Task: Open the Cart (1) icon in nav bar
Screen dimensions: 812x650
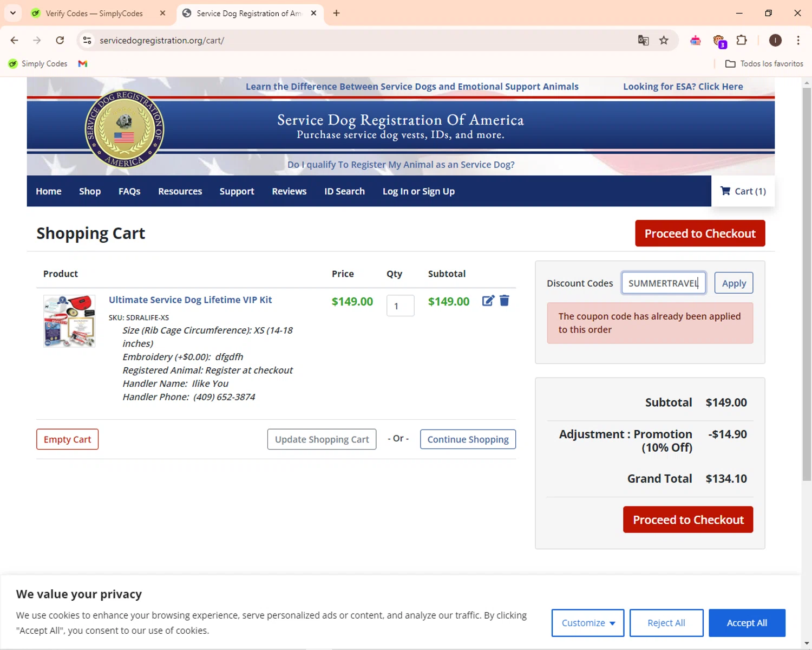Action: pyautogui.click(x=743, y=191)
